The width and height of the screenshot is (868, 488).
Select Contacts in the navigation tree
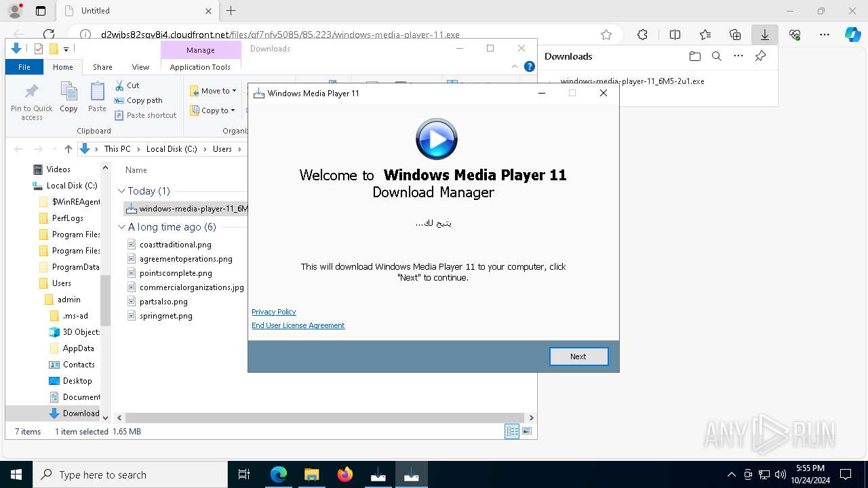tap(79, 365)
